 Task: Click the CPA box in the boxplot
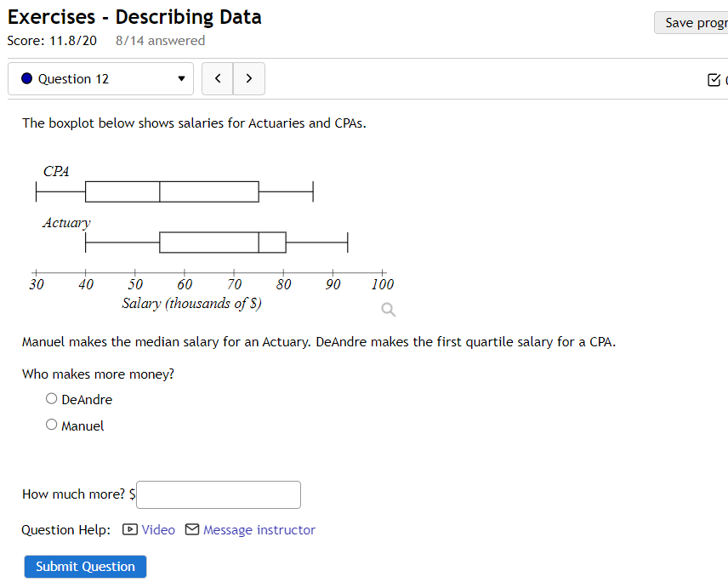pos(172,191)
